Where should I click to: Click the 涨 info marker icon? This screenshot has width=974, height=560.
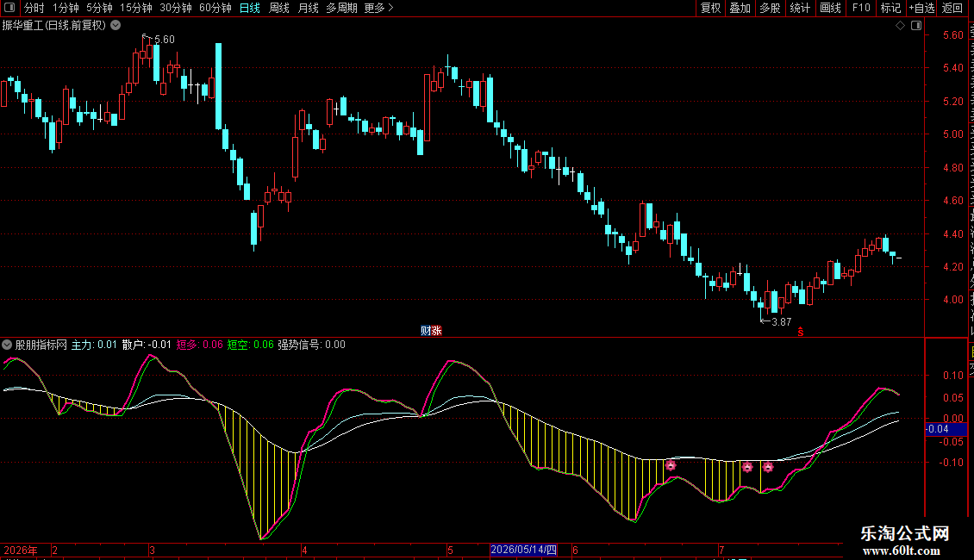(437, 331)
